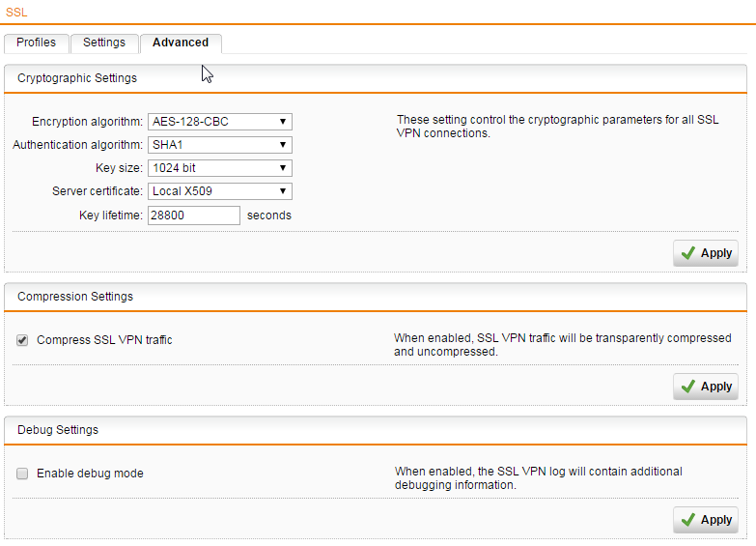
Task: Click the Key lifetime input field
Action: [x=194, y=216]
